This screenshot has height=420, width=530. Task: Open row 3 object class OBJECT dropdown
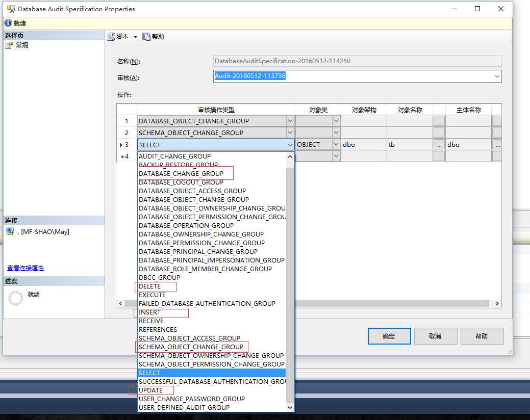tap(336, 145)
